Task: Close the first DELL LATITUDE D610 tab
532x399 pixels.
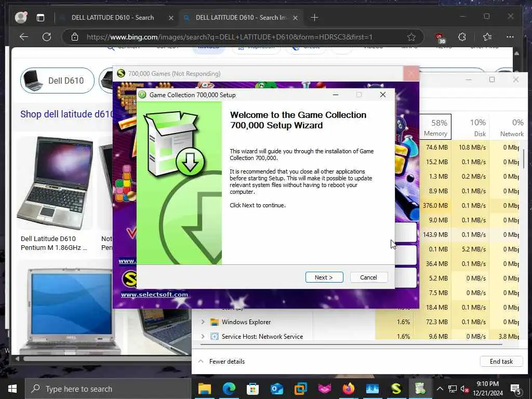Action: (x=171, y=18)
